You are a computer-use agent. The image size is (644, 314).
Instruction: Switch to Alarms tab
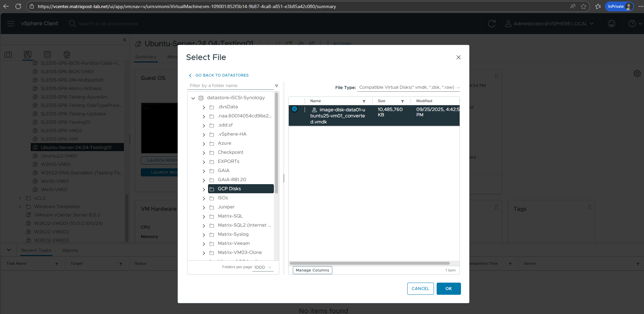[x=70, y=250]
